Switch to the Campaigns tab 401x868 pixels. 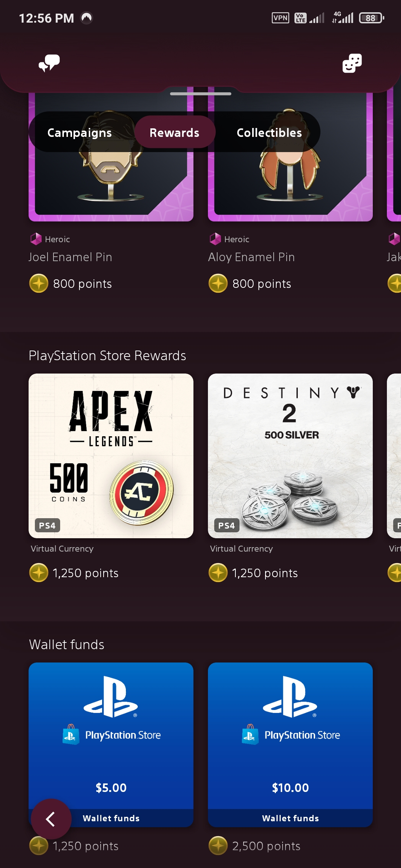(x=79, y=132)
